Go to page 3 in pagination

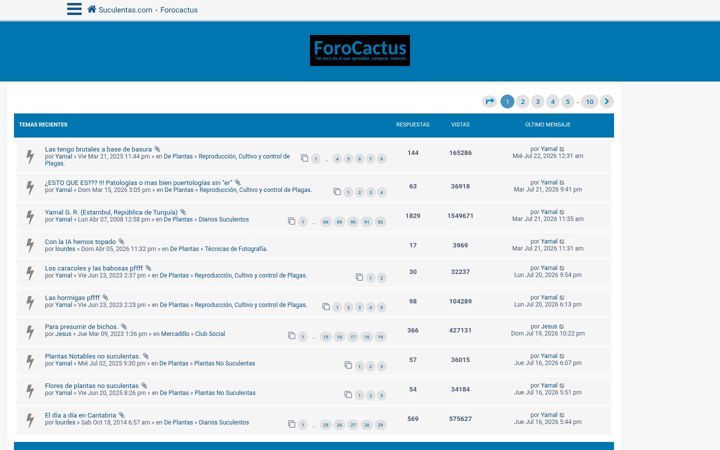[x=537, y=101]
